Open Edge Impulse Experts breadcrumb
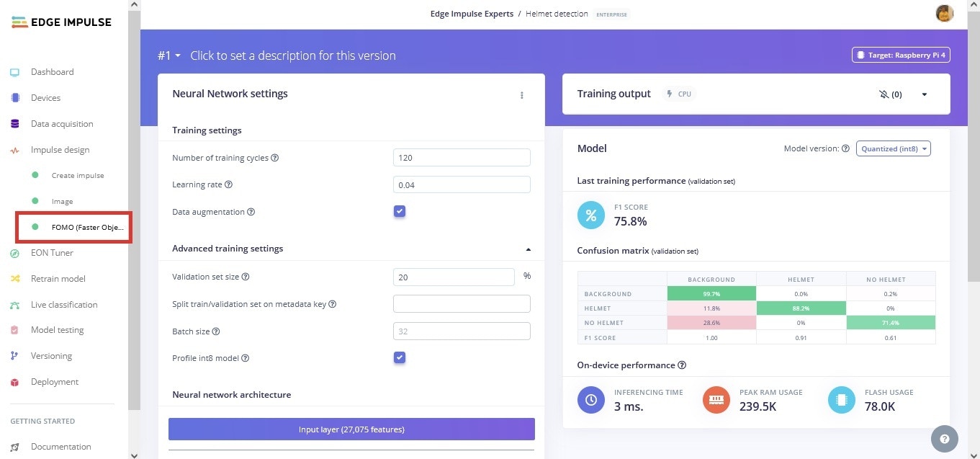The height and width of the screenshot is (459, 980). [x=472, y=14]
